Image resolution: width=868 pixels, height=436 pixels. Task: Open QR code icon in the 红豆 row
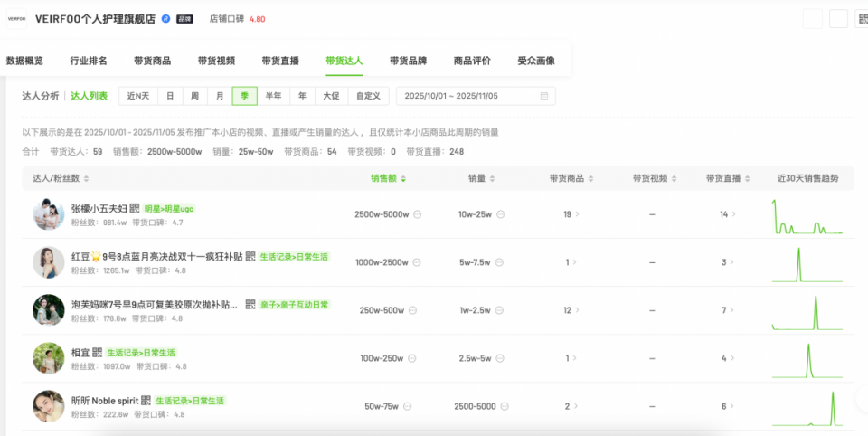pos(250,257)
